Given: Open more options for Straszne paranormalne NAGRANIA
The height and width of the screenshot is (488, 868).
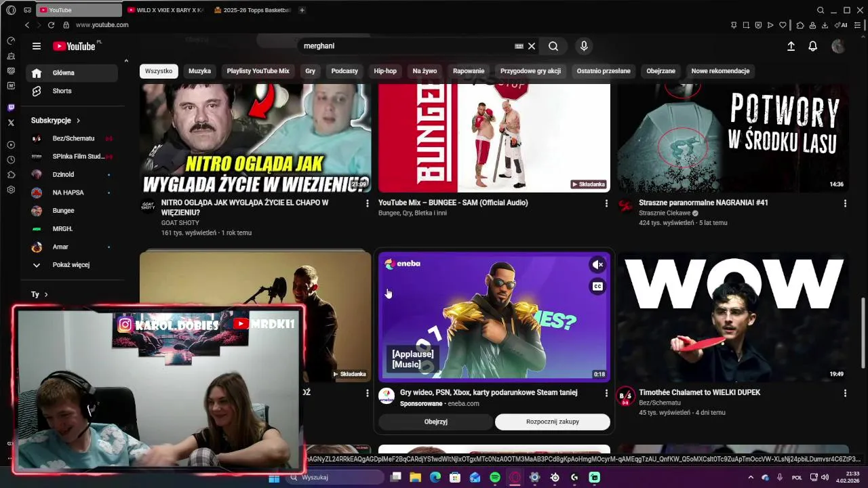Looking at the screenshot, I should pyautogui.click(x=845, y=203).
